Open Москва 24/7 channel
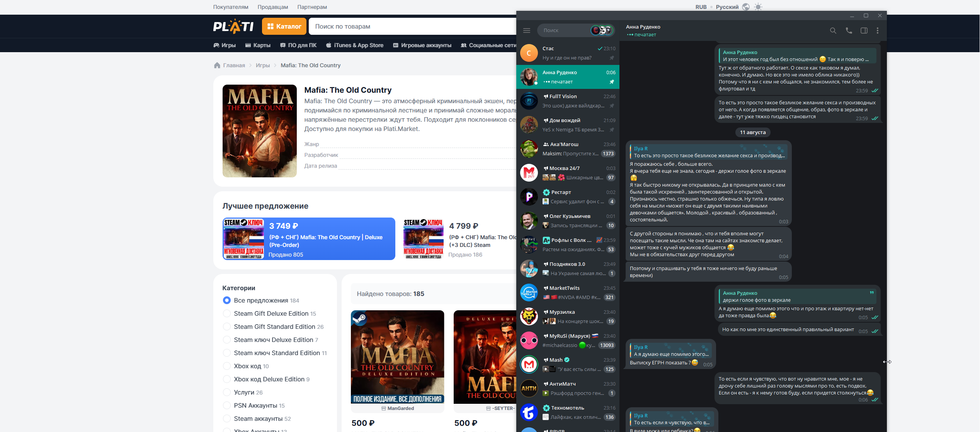980x432 pixels. coord(568,173)
